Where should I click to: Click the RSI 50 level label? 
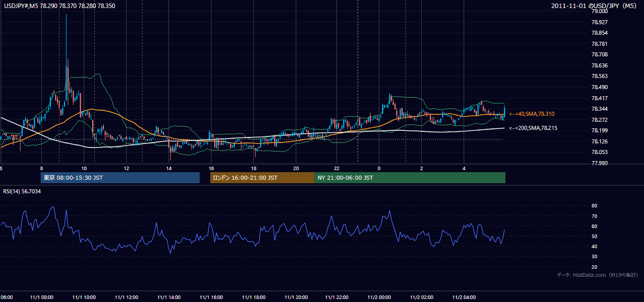pyautogui.click(x=594, y=236)
